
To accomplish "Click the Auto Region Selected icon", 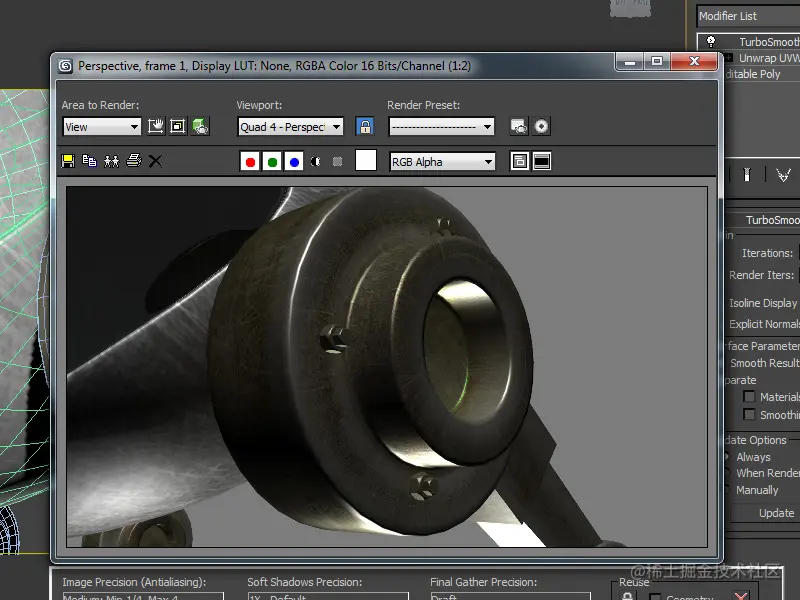I will [178, 127].
